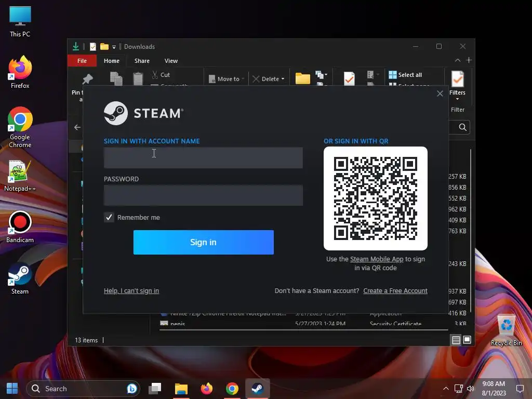Click the Chrome taskbar icon
Image resolution: width=532 pixels, height=399 pixels.
click(232, 389)
